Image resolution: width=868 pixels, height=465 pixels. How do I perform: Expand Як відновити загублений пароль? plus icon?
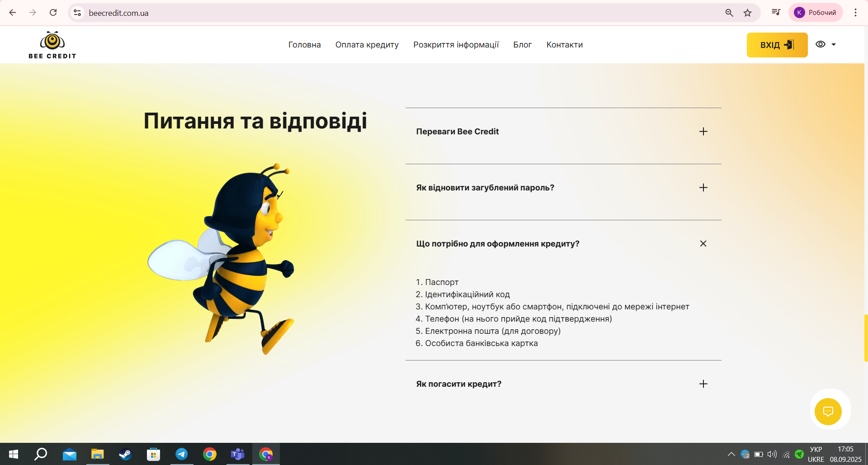point(703,188)
